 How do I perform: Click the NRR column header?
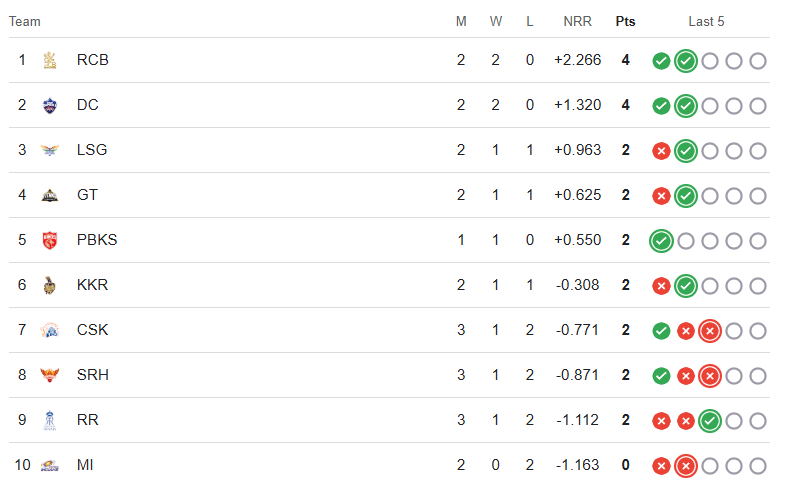pyautogui.click(x=577, y=21)
